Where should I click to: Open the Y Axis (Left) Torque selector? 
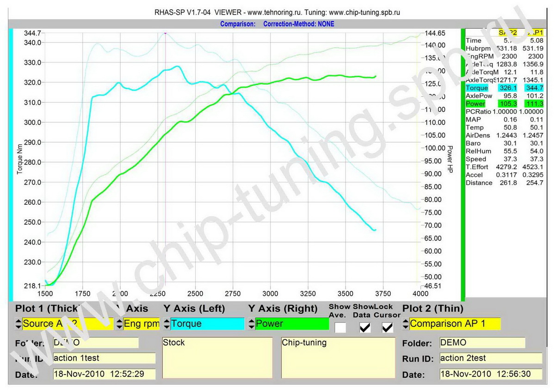point(207,324)
